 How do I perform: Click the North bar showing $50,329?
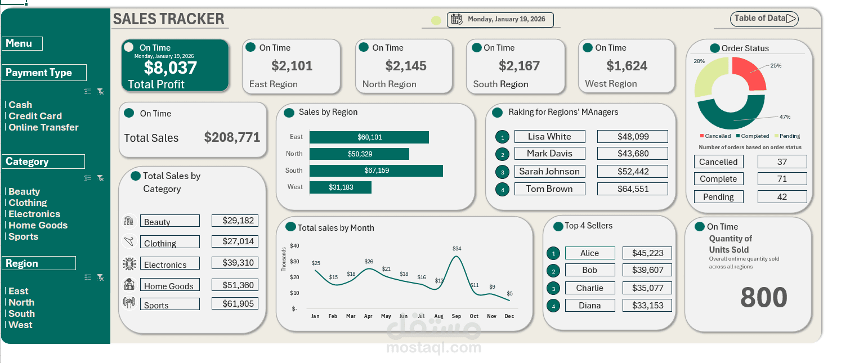point(359,154)
